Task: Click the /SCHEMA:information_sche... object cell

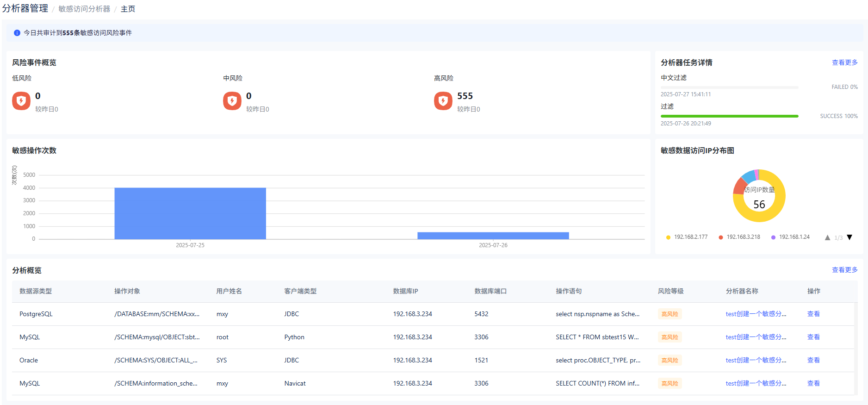Action: tap(156, 383)
